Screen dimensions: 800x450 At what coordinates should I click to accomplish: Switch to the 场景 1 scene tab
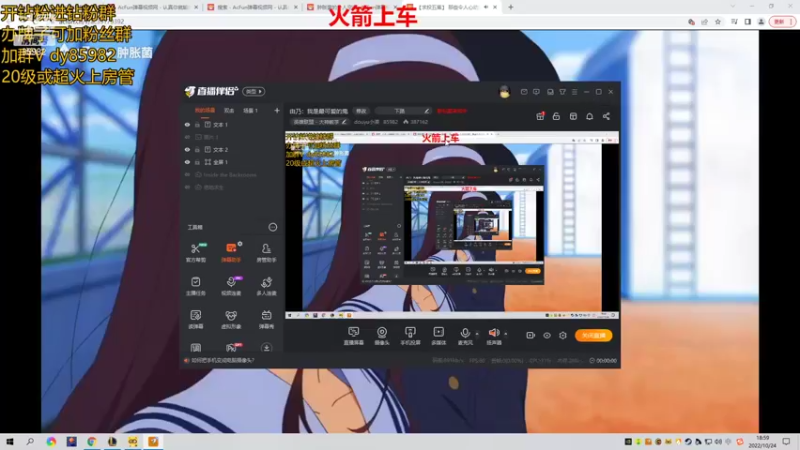[x=250, y=110]
